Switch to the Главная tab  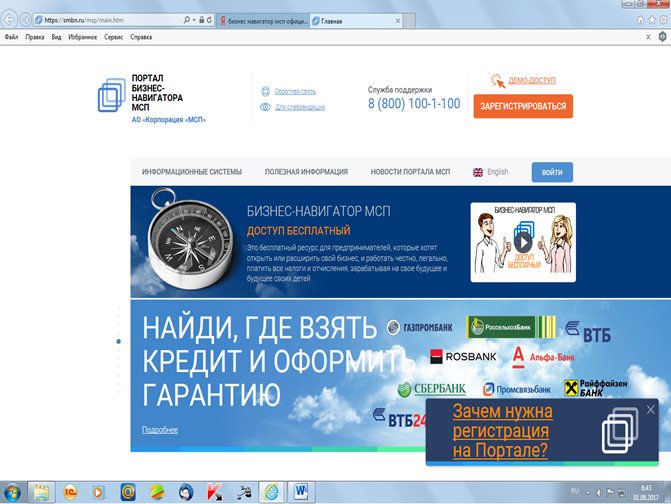click(x=352, y=21)
